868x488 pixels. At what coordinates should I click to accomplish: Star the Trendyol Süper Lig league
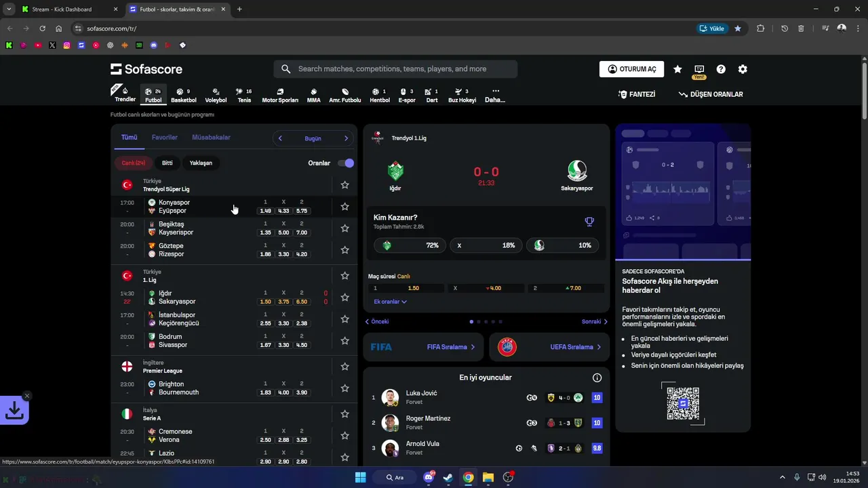pos(344,185)
